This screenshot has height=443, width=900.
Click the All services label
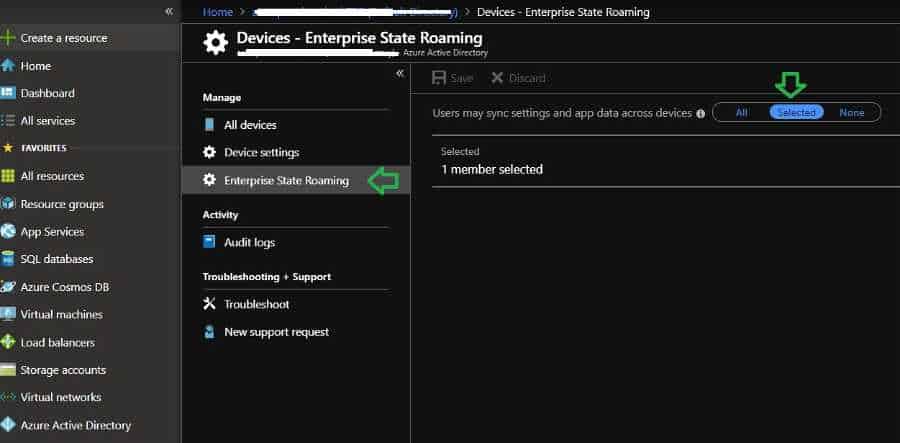[48, 121]
